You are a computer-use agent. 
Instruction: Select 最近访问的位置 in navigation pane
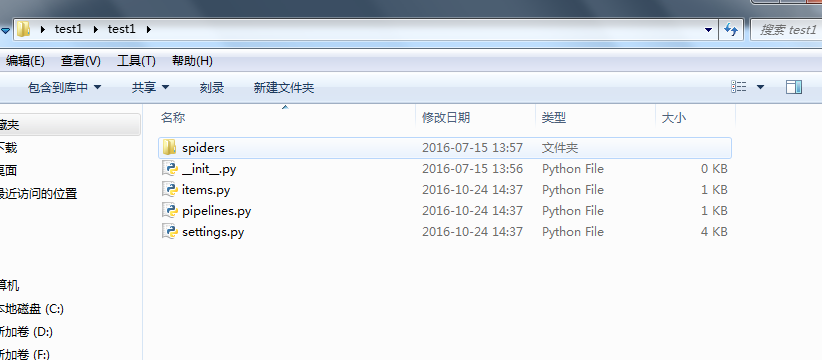[38, 194]
